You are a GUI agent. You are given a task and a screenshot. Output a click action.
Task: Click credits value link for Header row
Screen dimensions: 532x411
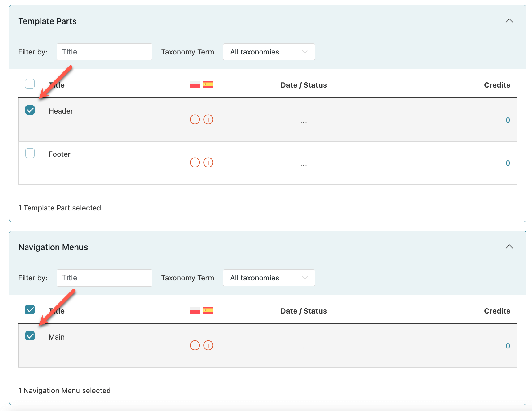[x=508, y=120]
